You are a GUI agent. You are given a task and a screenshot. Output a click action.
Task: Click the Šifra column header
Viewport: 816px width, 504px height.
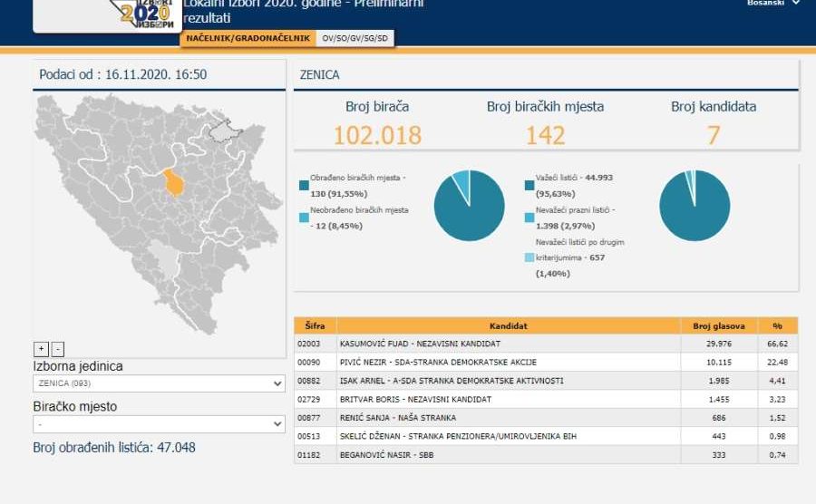[315, 325]
